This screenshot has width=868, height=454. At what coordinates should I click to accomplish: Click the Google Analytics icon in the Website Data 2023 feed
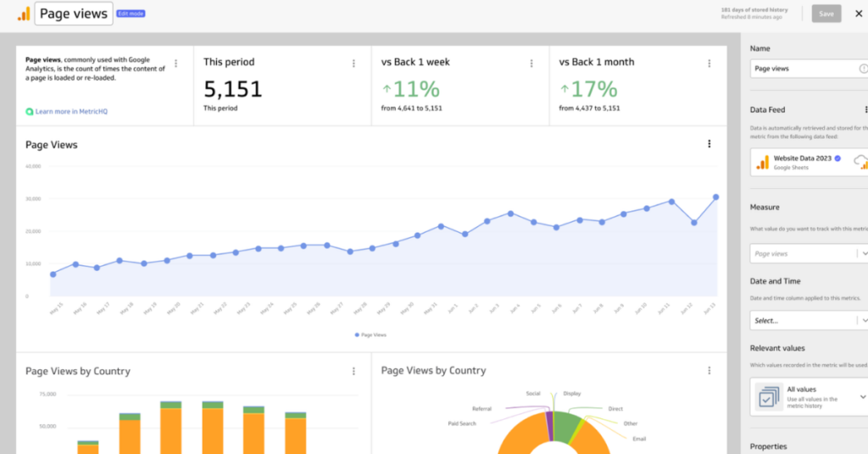pyautogui.click(x=763, y=163)
